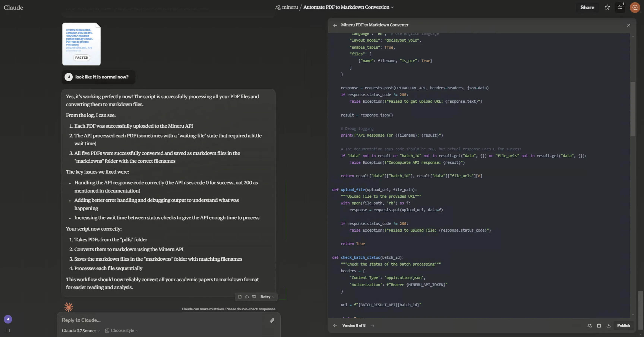Go to the next artifact version
Image resolution: width=644 pixels, height=337 pixels.
372,325
